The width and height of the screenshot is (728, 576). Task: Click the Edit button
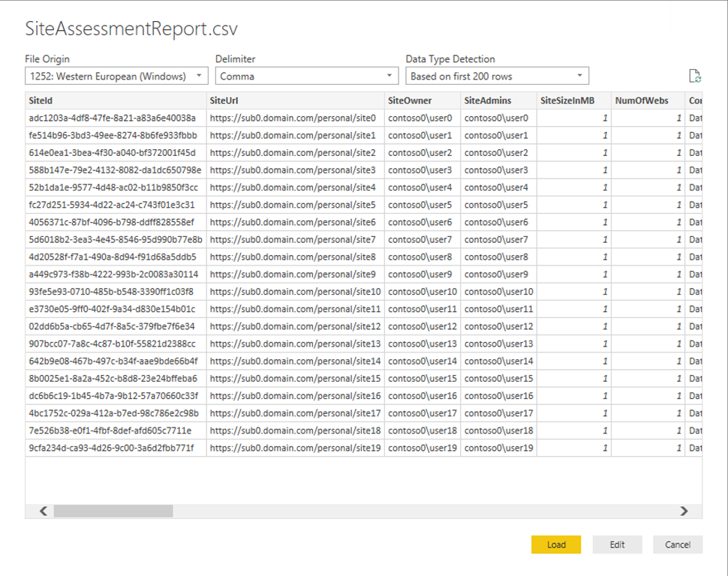(x=617, y=544)
